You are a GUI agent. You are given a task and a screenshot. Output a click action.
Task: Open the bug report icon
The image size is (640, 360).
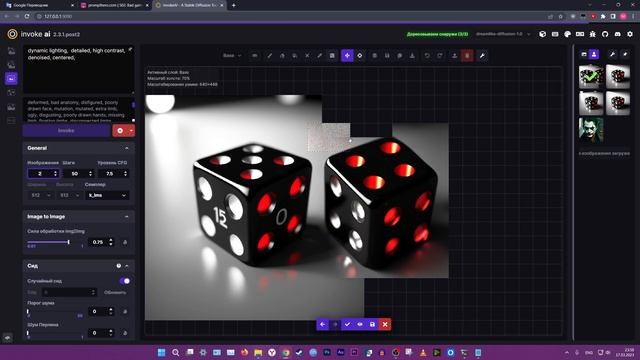pos(592,34)
